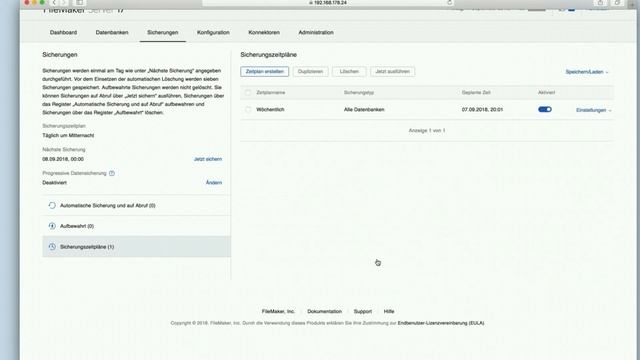Open the Konfiguration tab

click(213, 32)
